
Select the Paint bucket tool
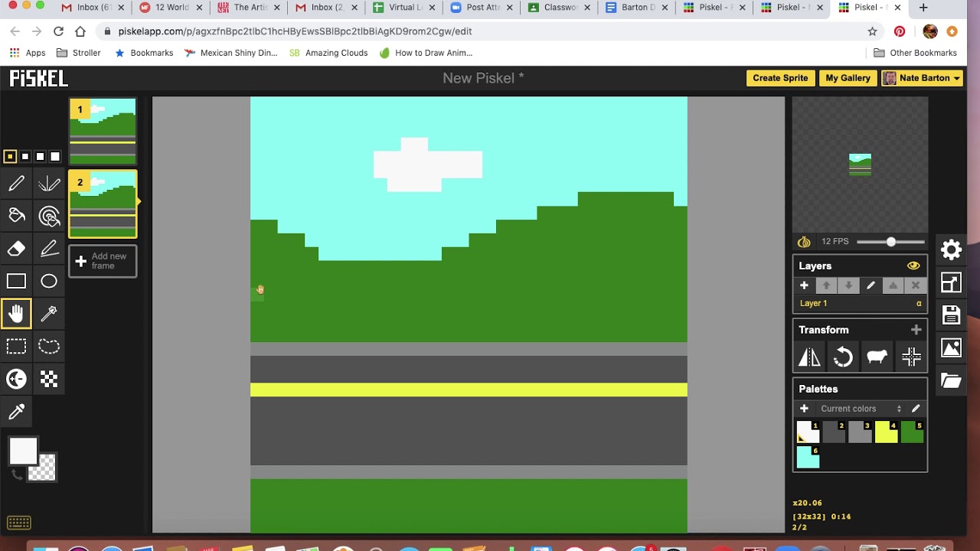click(16, 217)
